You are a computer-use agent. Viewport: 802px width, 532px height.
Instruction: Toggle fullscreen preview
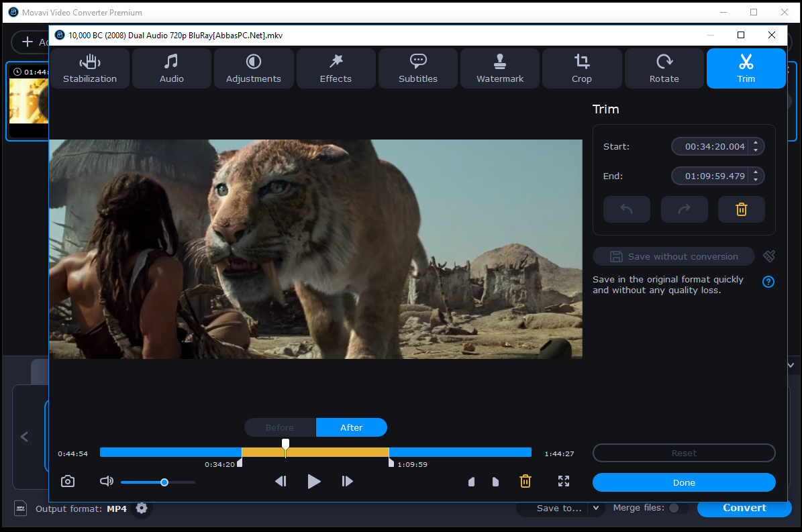point(564,482)
